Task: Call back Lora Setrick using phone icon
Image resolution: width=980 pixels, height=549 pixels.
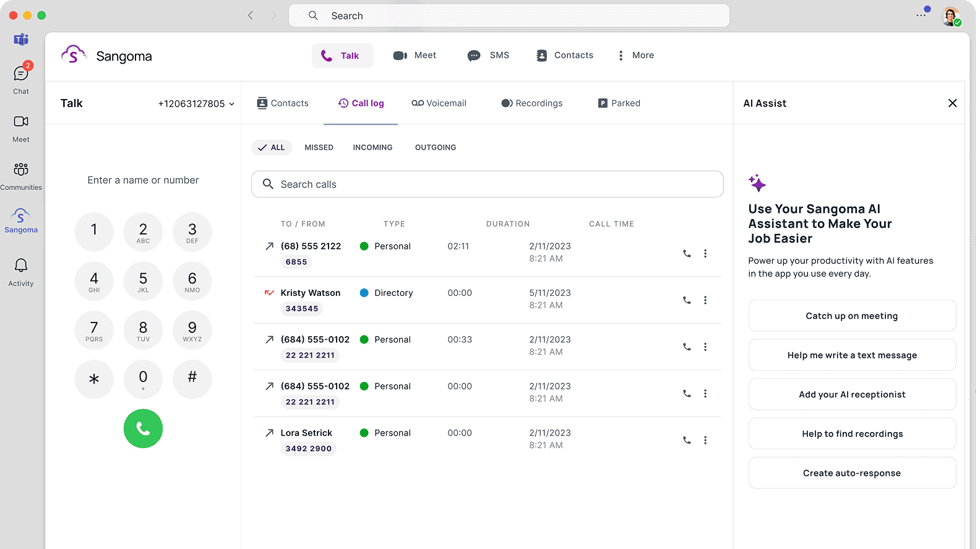Action: [x=687, y=440]
